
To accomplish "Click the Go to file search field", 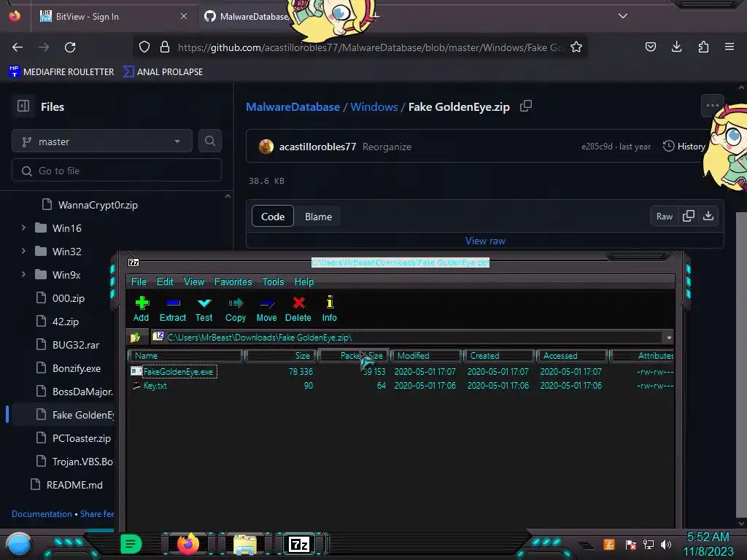I will (117, 171).
